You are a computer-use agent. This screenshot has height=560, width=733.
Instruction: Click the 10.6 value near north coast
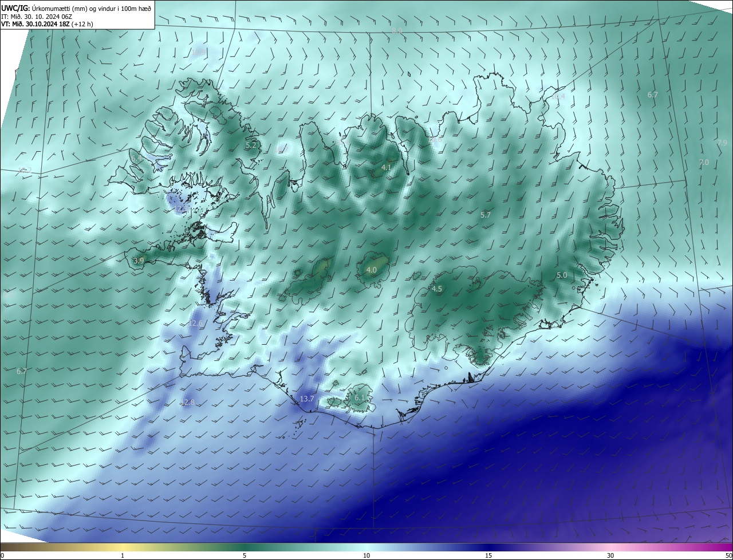click(x=435, y=140)
